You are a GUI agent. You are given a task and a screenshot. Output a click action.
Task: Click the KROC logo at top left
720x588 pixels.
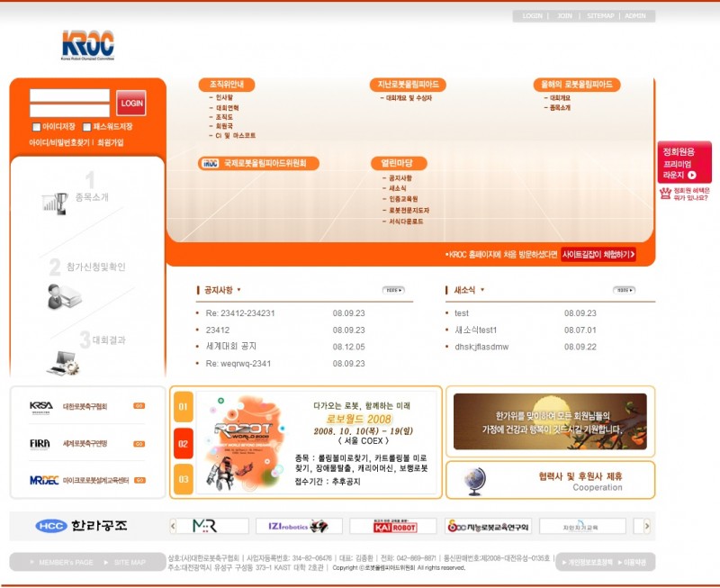tap(87, 45)
